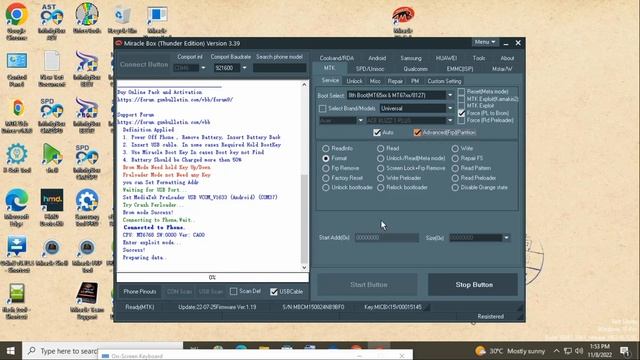
Task: Toggle the Scan Def checkbox
Action: click(233, 291)
